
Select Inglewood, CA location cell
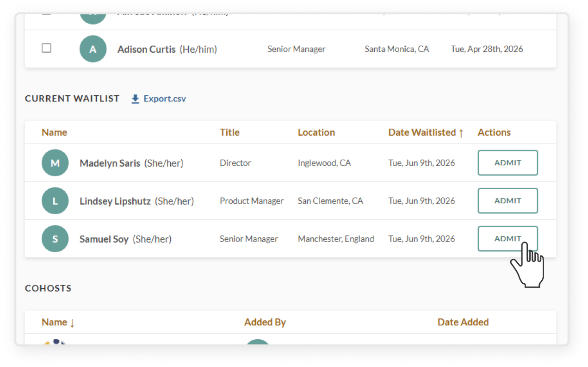324,163
